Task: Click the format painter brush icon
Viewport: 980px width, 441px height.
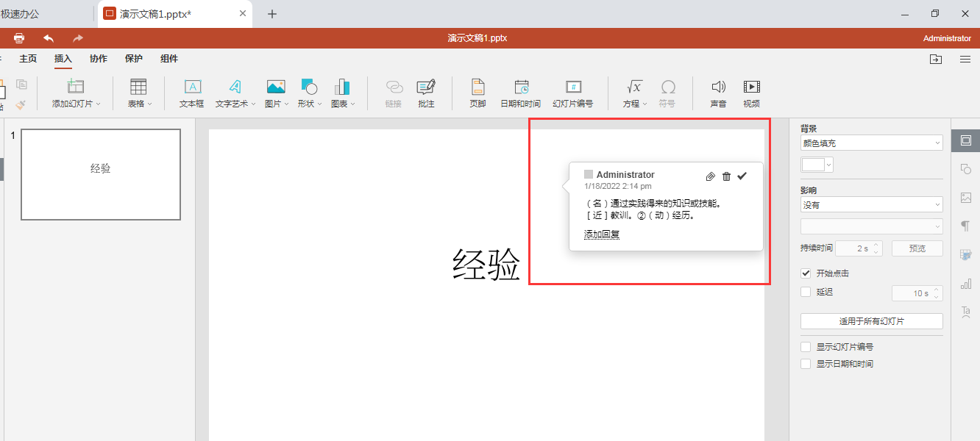Action: point(20,105)
